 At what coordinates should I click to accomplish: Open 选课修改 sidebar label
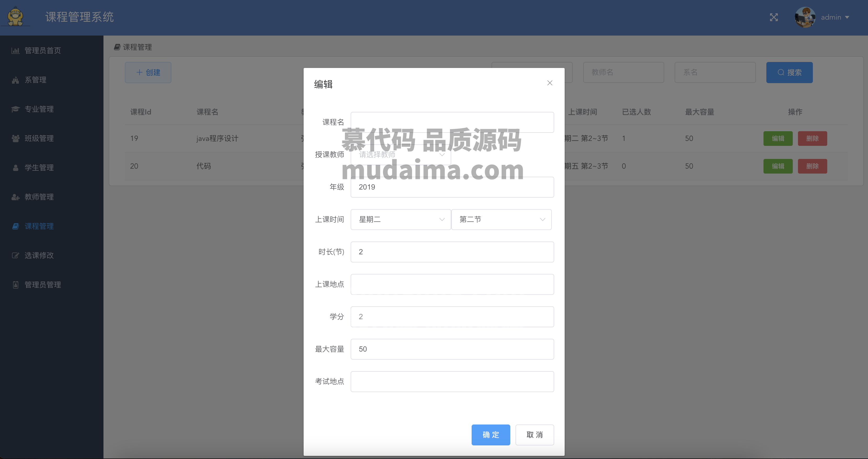tap(39, 255)
